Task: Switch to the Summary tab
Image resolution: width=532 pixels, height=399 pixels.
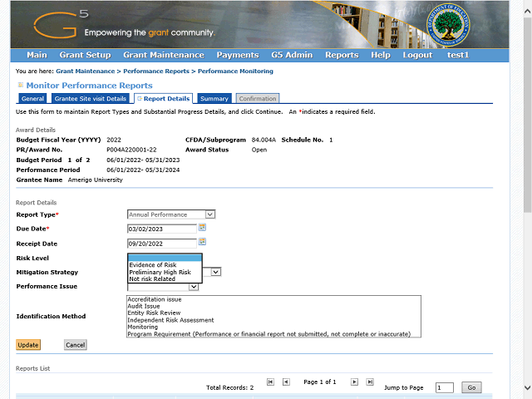Action: pyautogui.click(x=214, y=99)
